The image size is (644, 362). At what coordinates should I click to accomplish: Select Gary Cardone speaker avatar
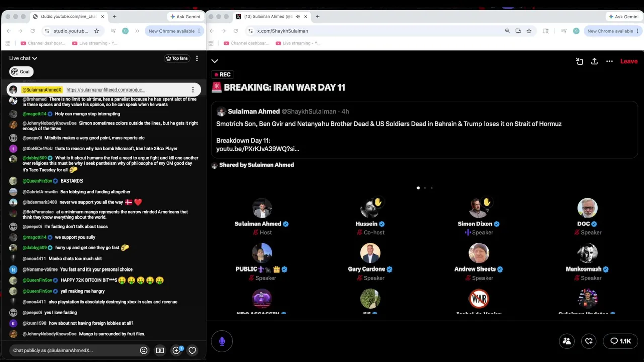[370, 253]
